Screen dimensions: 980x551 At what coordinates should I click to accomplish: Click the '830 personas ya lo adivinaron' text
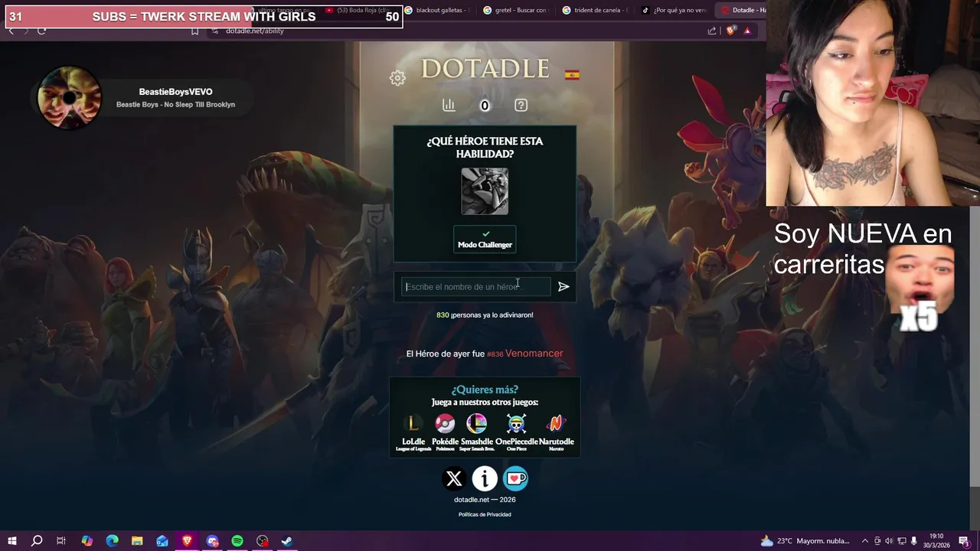(x=485, y=315)
